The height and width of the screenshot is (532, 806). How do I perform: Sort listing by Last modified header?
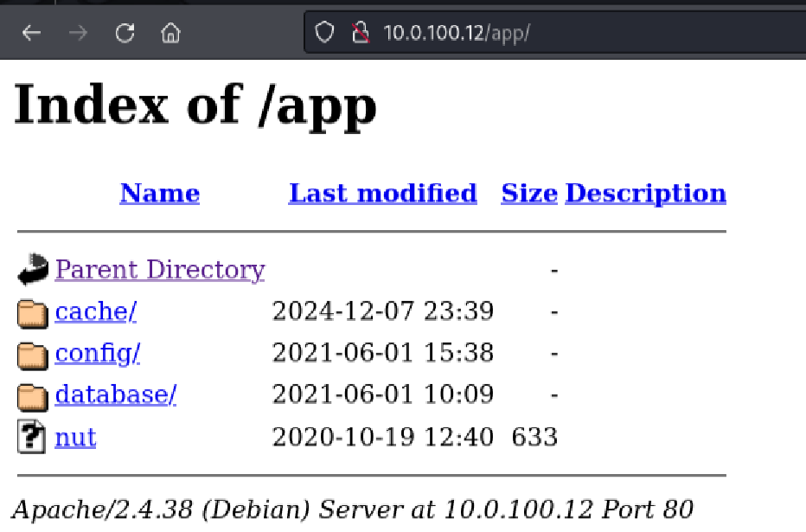click(382, 193)
